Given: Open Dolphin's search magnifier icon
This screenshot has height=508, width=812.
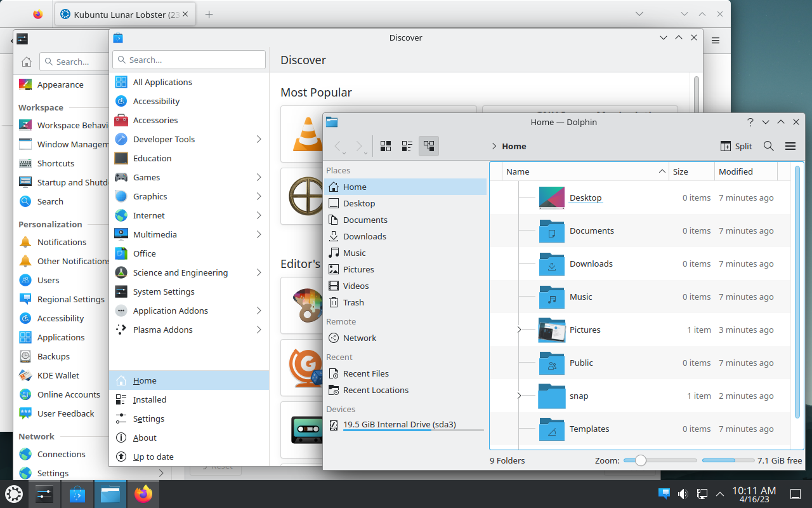Looking at the screenshot, I should (x=769, y=146).
